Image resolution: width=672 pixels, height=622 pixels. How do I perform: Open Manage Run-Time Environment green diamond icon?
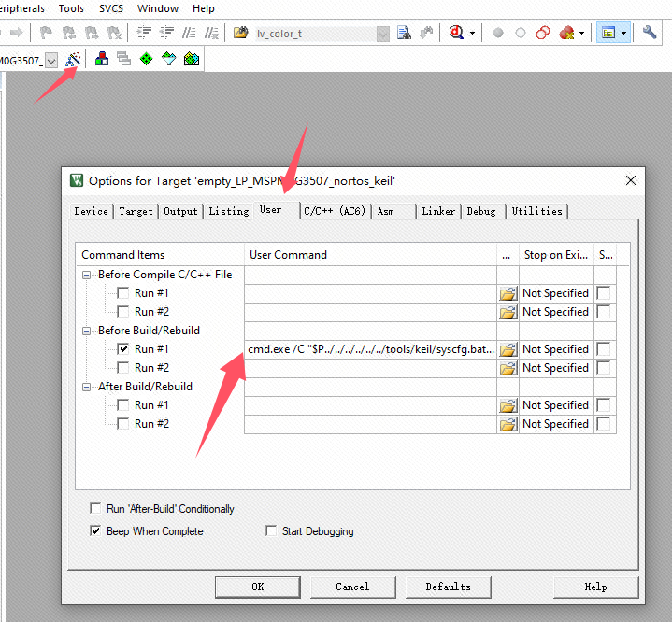tap(146, 59)
